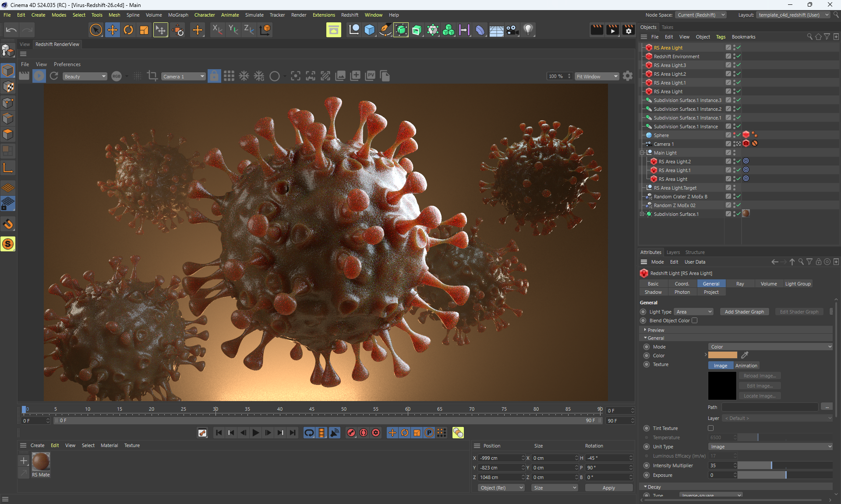841x504 pixels.
Task: Click the light bulb icon
Action: click(x=528, y=30)
